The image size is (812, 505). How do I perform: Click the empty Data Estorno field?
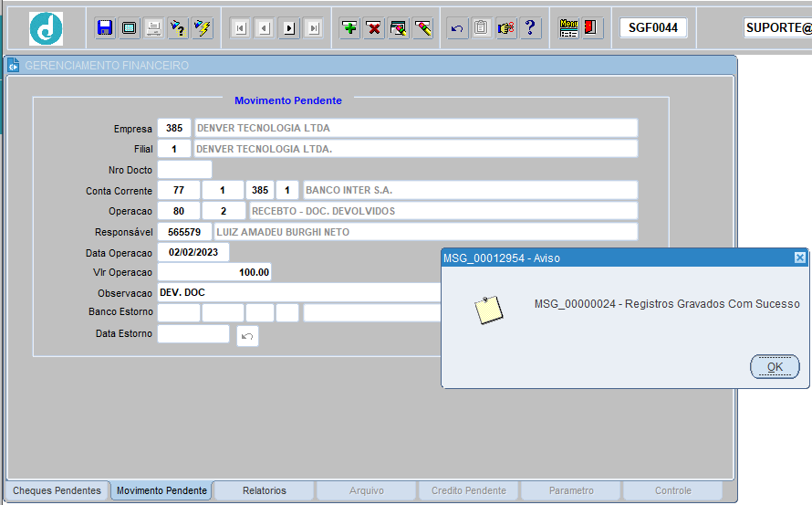tap(193, 333)
